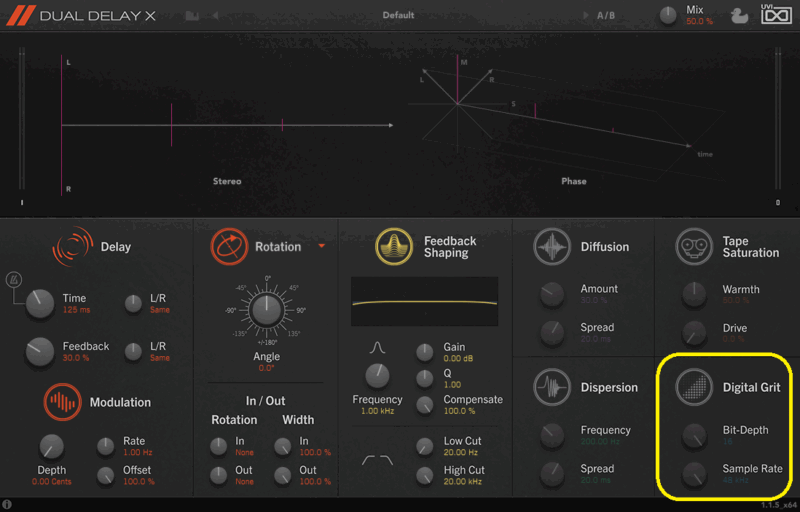This screenshot has width=800, height=512.
Task: Open the preset folder browser icon
Action: click(192, 16)
